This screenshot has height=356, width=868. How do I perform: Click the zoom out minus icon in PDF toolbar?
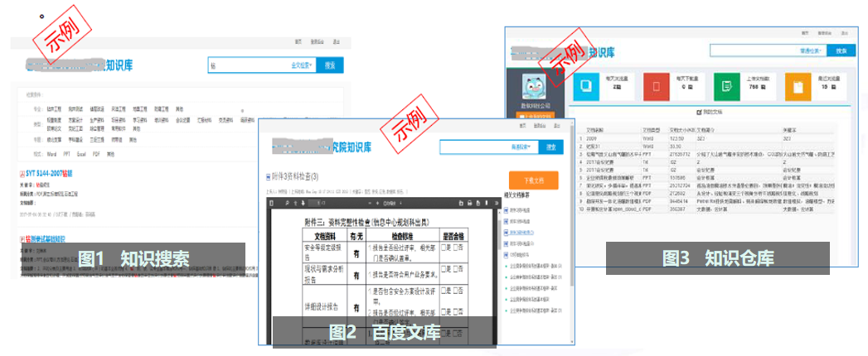coord(370,203)
